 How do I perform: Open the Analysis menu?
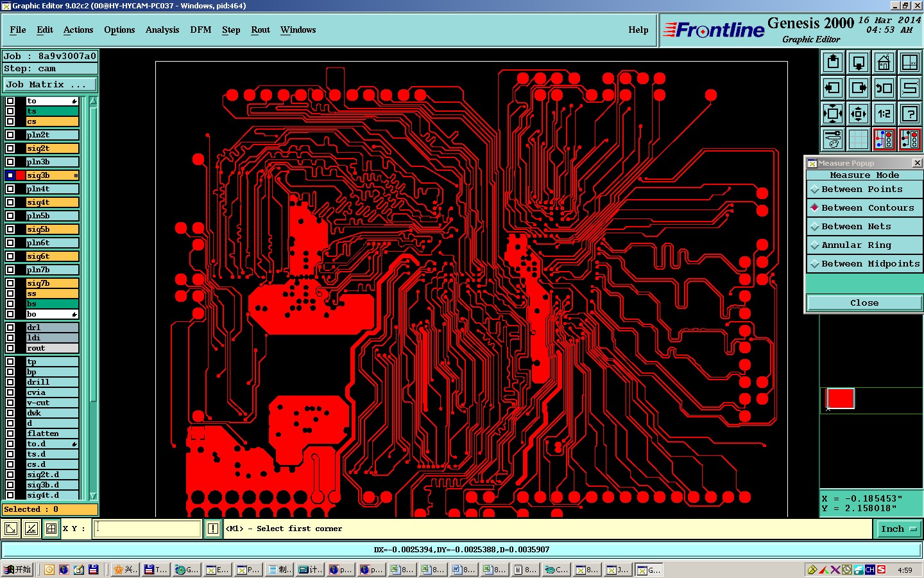(162, 30)
